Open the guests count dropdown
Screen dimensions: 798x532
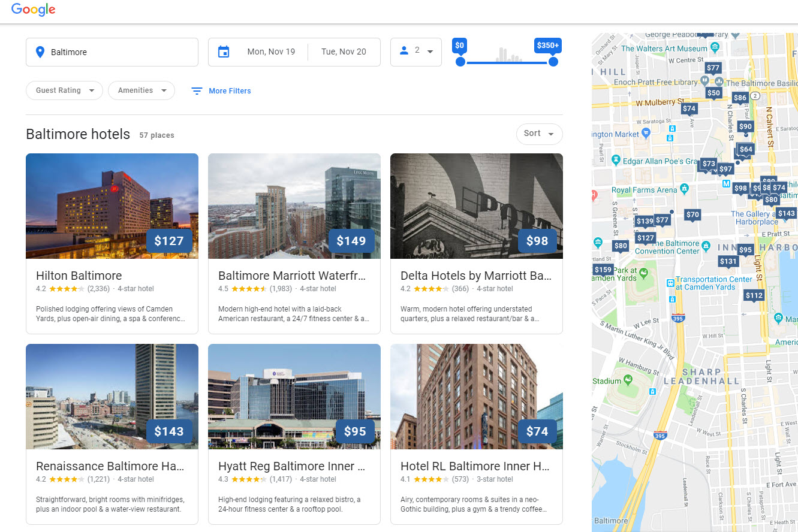(x=416, y=52)
